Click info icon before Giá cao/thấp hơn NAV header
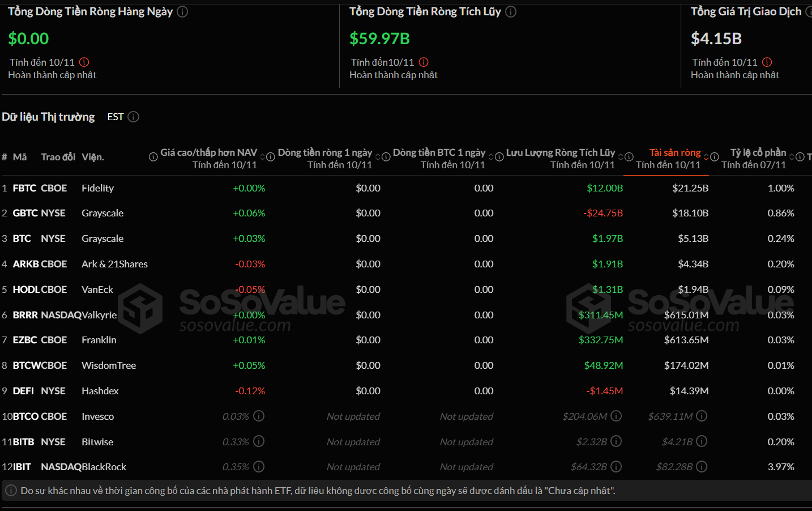Screen dimensions: 812x511 tap(153, 157)
